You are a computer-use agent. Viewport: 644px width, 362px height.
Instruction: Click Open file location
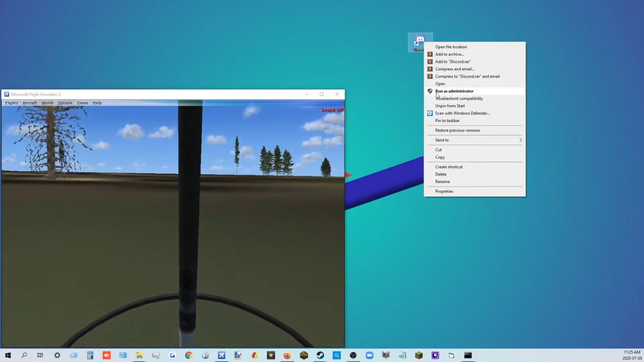click(x=451, y=47)
